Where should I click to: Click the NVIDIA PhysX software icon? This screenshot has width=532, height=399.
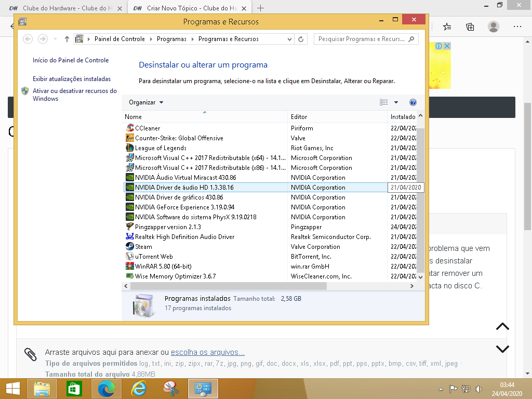point(129,217)
